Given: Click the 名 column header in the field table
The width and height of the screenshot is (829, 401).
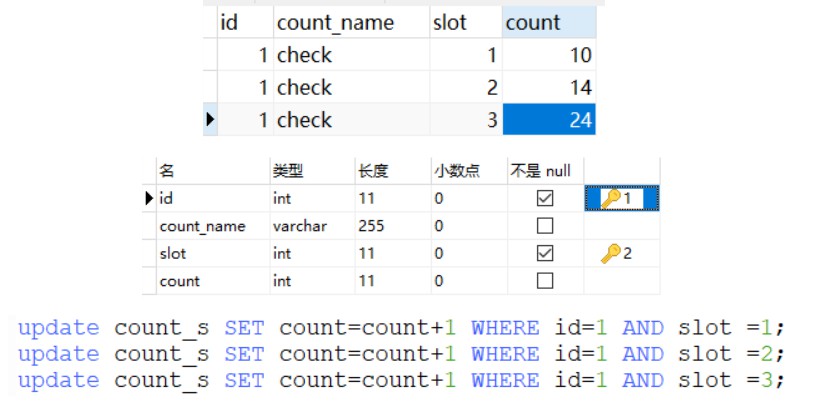Looking at the screenshot, I should point(213,171).
